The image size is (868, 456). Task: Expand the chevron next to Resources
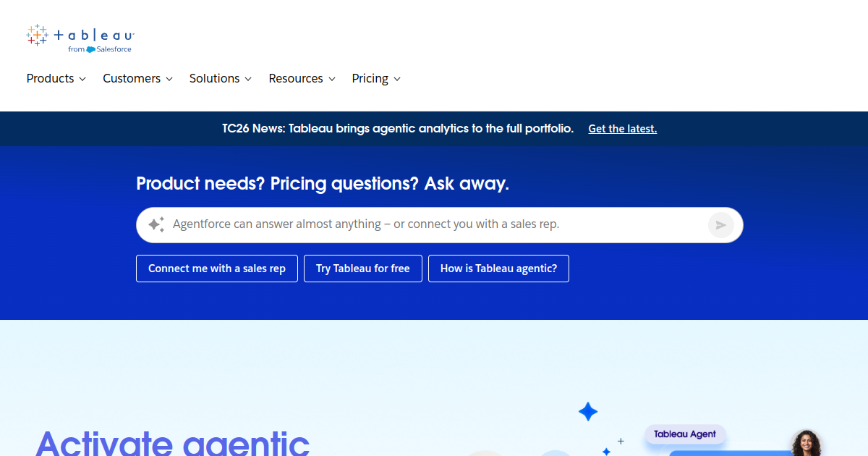pyautogui.click(x=332, y=79)
